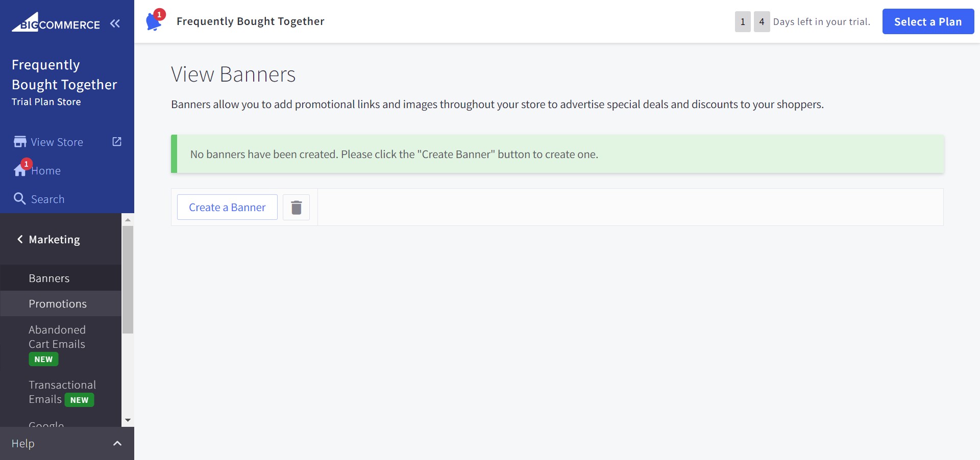Viewport: 980px width, 460px height.
Task: Click the Search magnifier icon
Action: pos(20,199)
